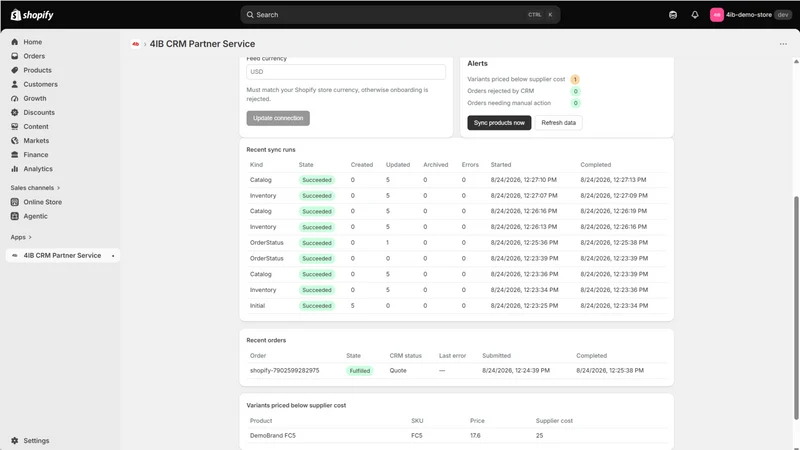Click the Alerts heading
This screenshot has width=800, height=450.
coord(477,63)
